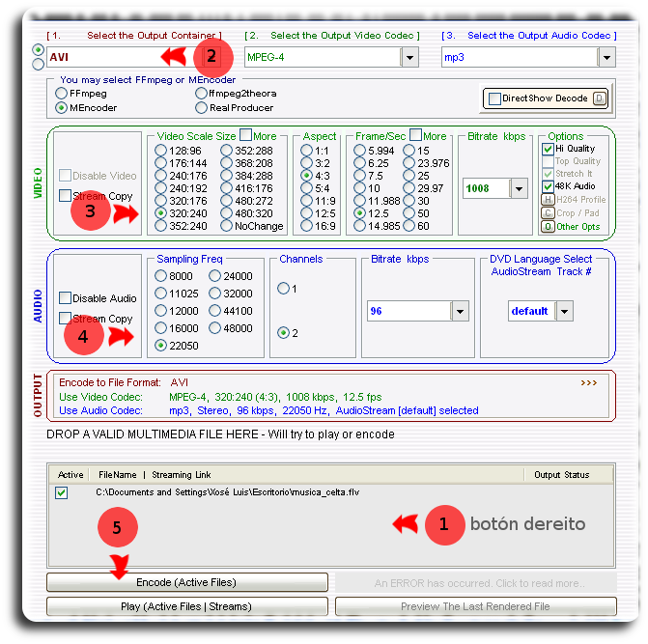This screenshot has height=644, width=648.
Task: Click the 'H' H264 Profile icon
Action: [x=547, y=200]
